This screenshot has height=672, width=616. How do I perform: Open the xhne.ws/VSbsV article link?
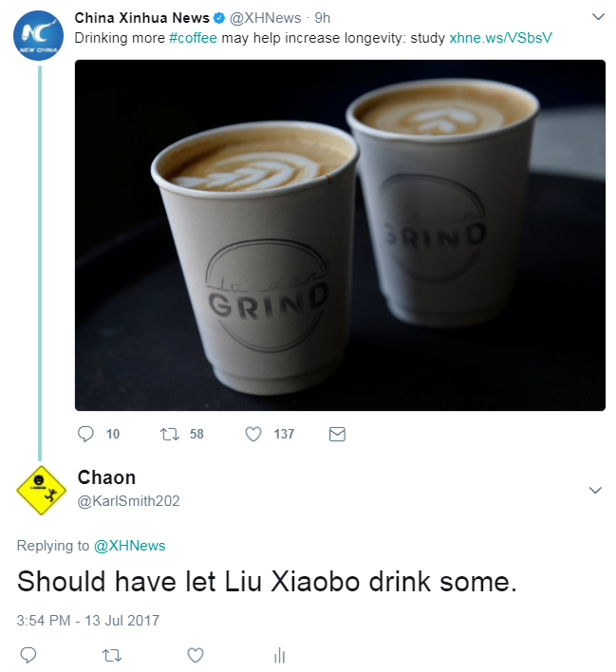click(500, 38)
